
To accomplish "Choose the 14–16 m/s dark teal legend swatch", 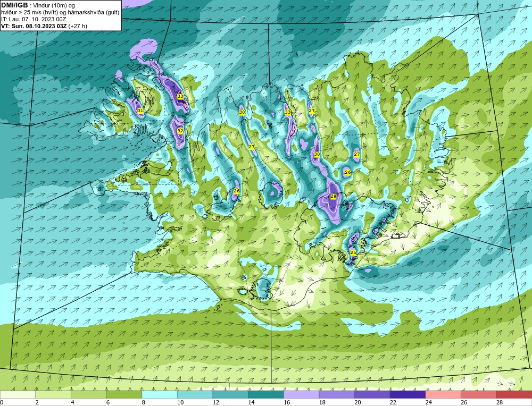I will (265, 394).
